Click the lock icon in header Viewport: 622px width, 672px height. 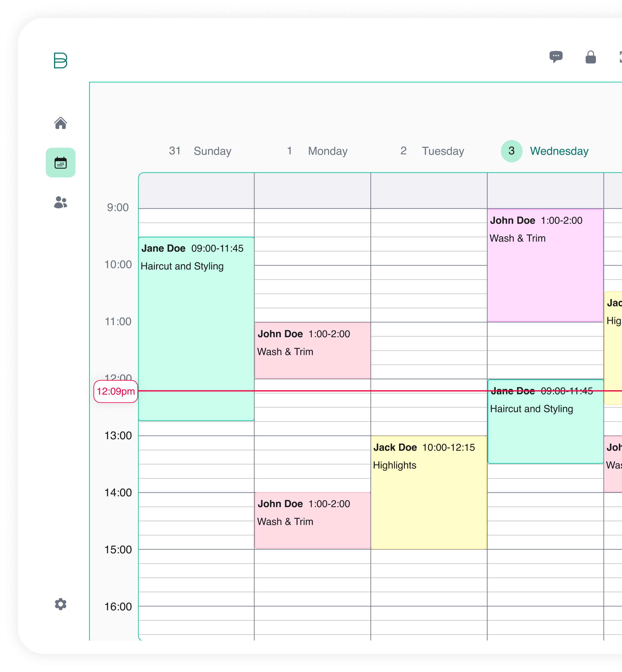click(590, 57)
